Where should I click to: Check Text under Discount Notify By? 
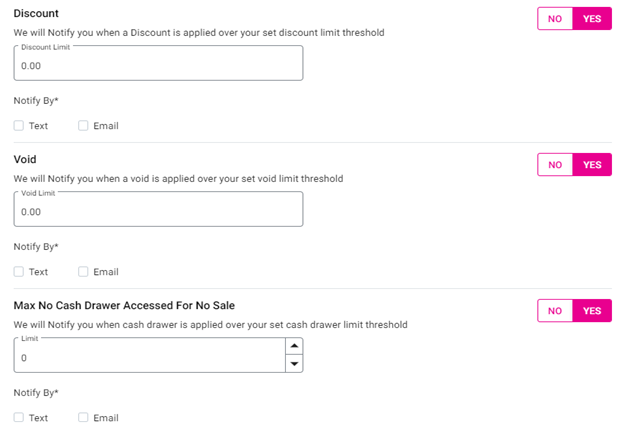pyautogui.click(x=20, y=126)
